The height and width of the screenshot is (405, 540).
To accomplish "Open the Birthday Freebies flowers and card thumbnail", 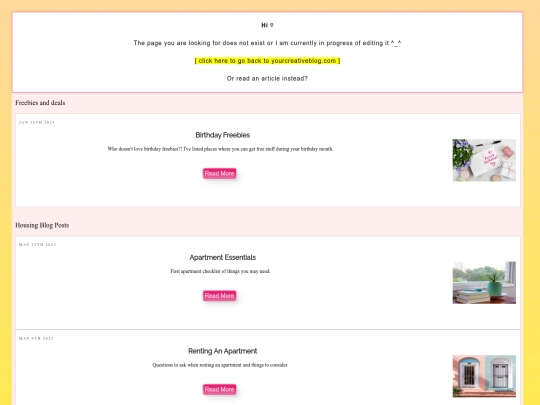I will [484, 160].
